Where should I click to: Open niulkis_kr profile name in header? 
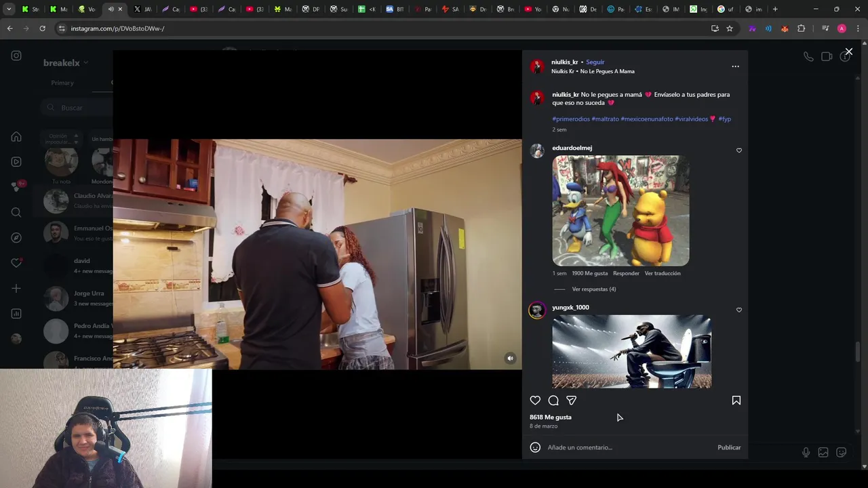coord(564,62)
